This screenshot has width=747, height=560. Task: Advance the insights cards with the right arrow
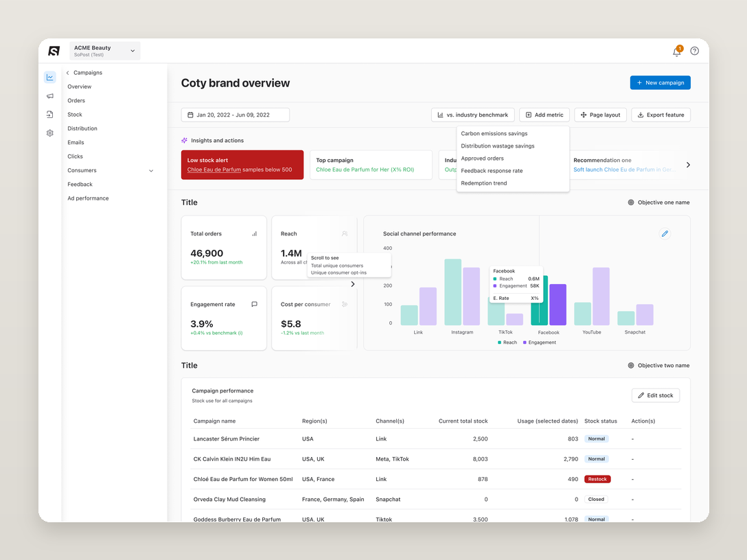click(688, 165)
